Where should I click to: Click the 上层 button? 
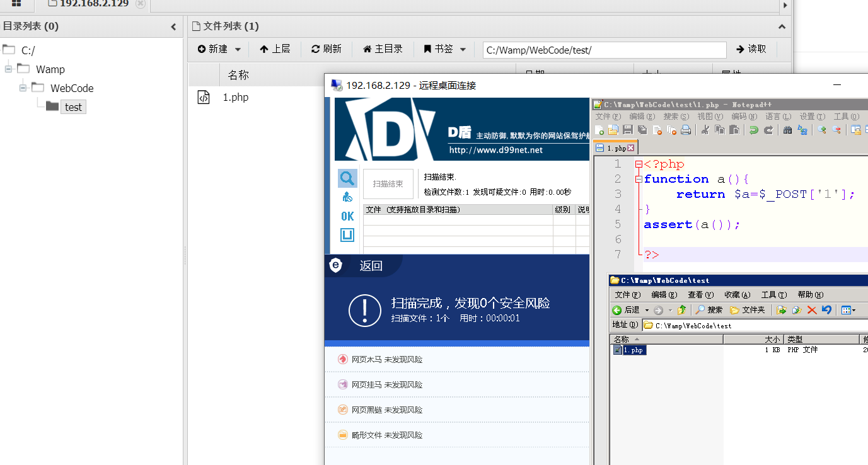point(275,49)
